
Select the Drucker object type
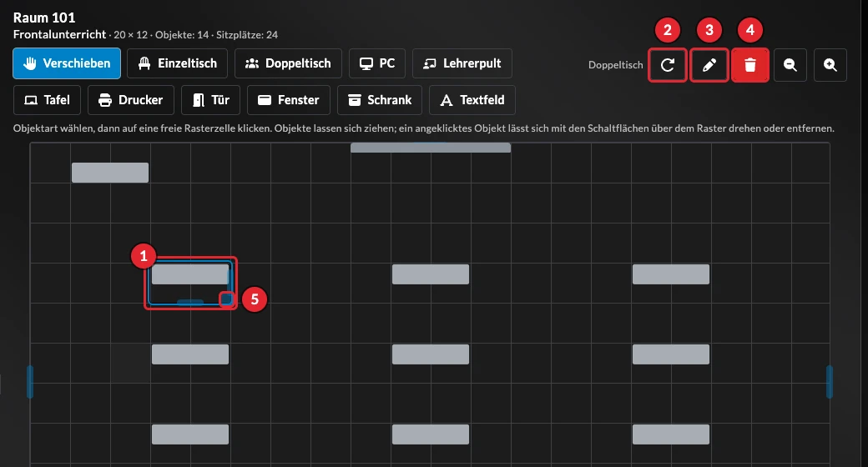pyautogui.click(x=131, y=99)
